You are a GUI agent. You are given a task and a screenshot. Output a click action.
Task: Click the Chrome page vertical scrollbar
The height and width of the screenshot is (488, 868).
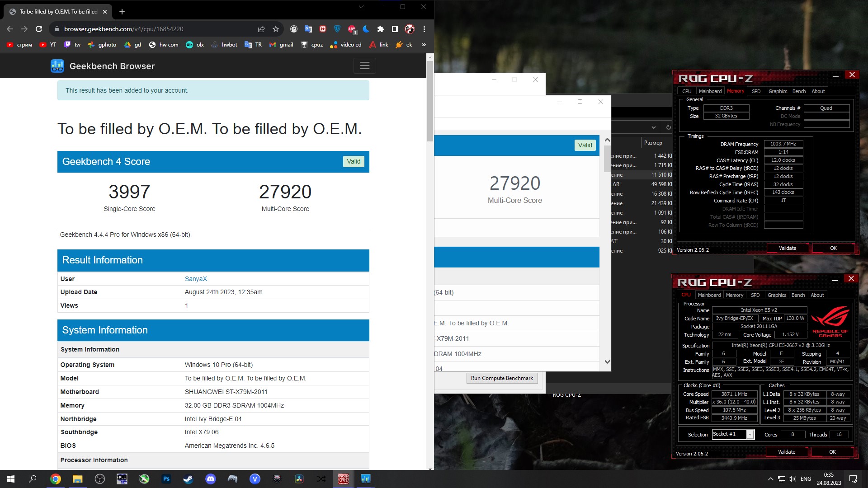(x=430, y=102)
